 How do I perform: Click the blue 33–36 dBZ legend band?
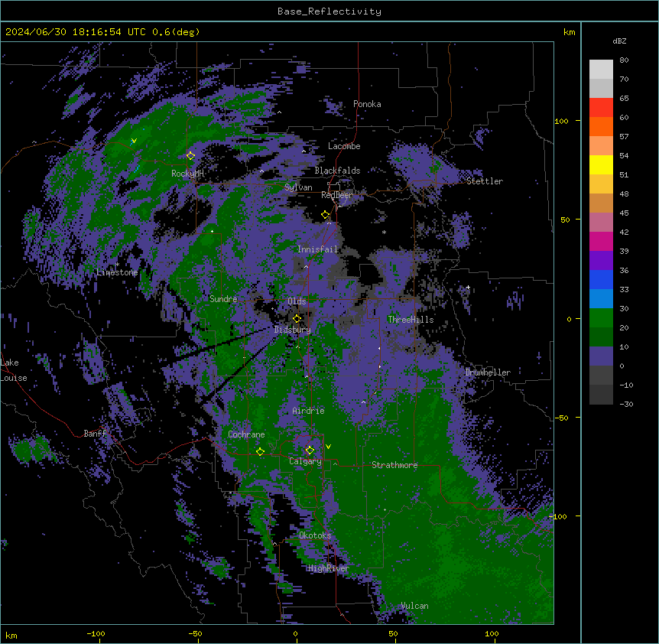601,280
